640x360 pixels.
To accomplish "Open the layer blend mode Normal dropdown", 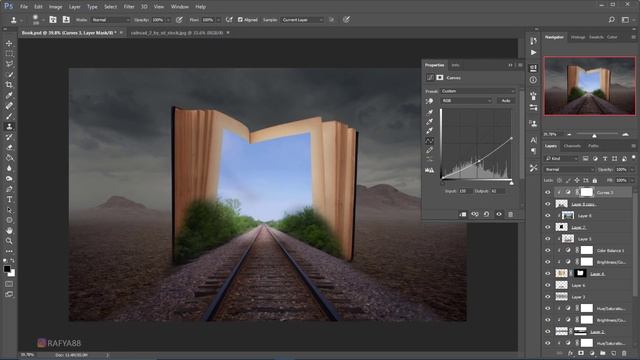I will [x=569, y=169].
